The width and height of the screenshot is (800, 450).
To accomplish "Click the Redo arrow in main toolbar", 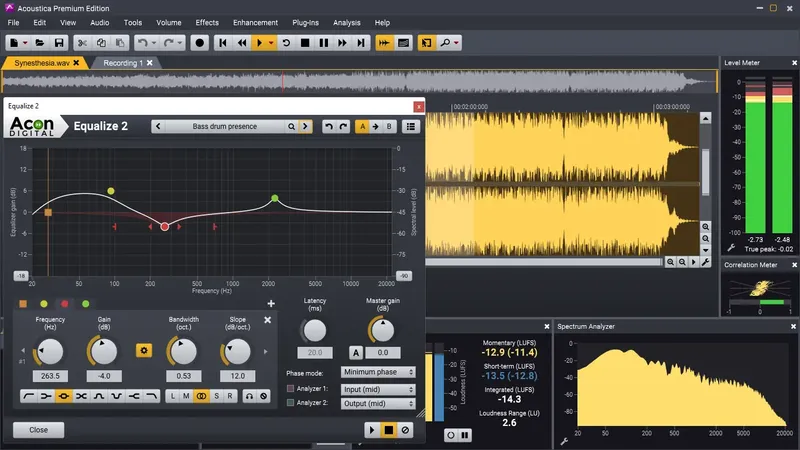I will pos(168,43).
